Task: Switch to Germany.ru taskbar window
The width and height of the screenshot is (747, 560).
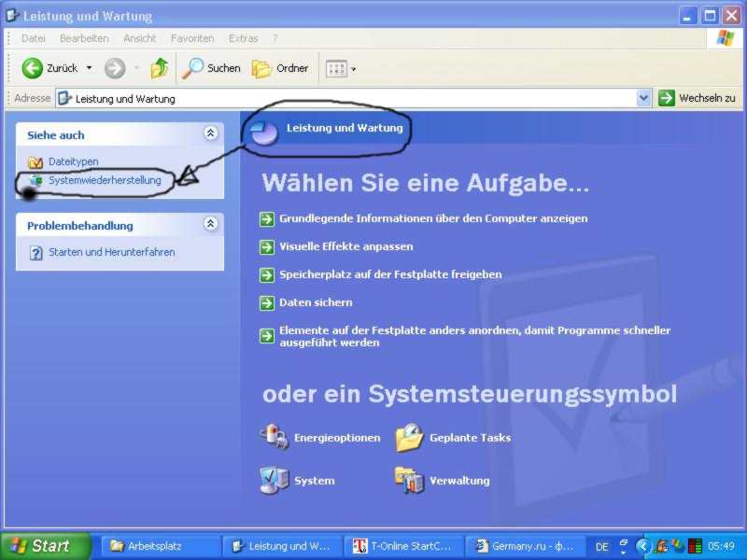Action: click(525, 546)
